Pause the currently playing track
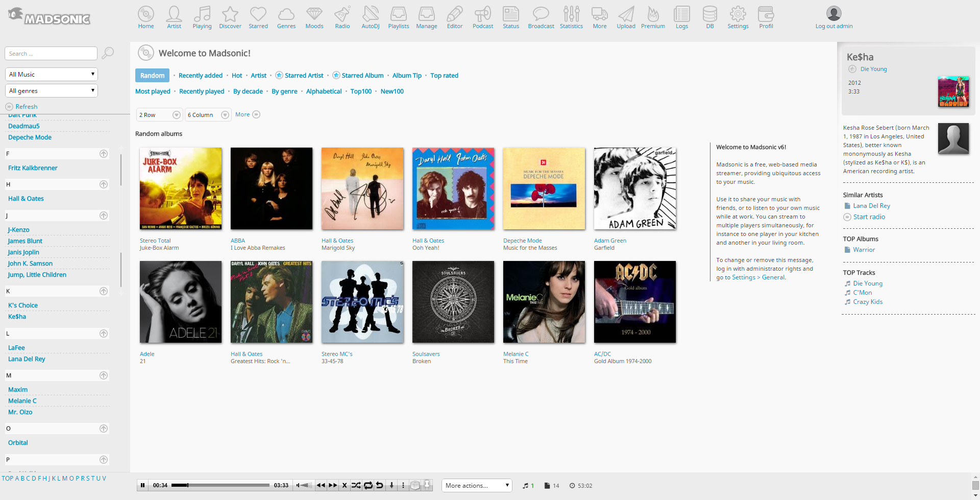Viewport: 980px width, 500px height. coord(143,485)
